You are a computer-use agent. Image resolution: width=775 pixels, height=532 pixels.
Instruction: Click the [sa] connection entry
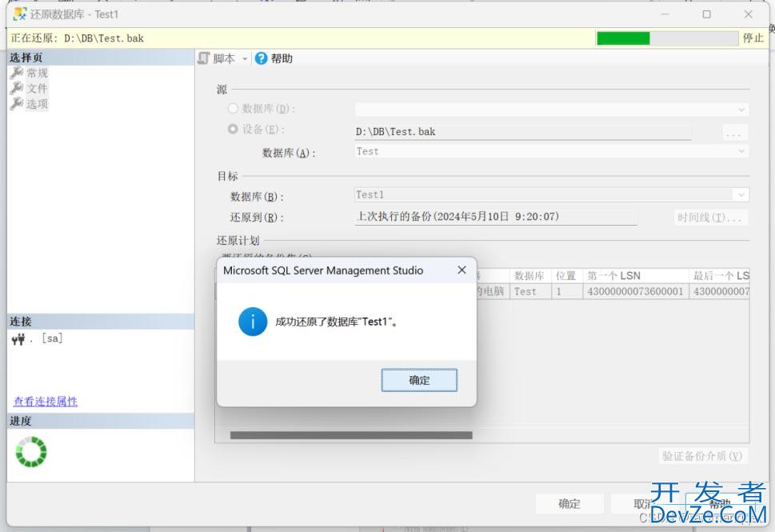point(52,338)
